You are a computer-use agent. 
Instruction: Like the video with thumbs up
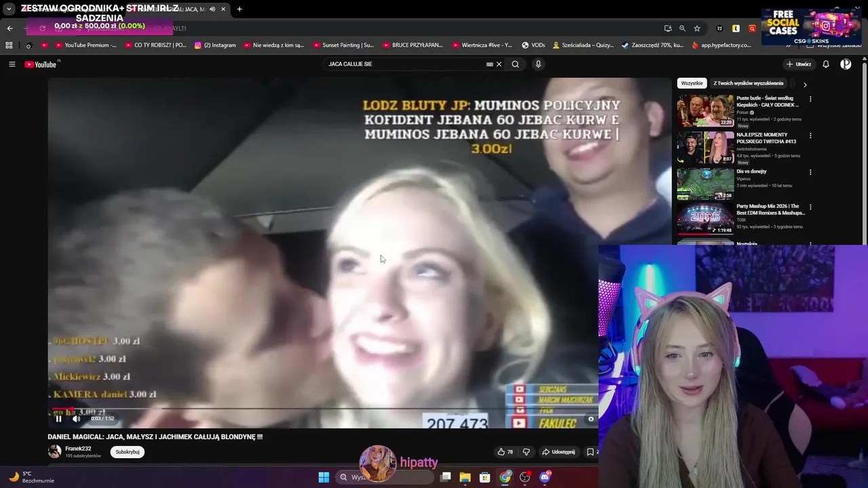[x=505, y=452]
